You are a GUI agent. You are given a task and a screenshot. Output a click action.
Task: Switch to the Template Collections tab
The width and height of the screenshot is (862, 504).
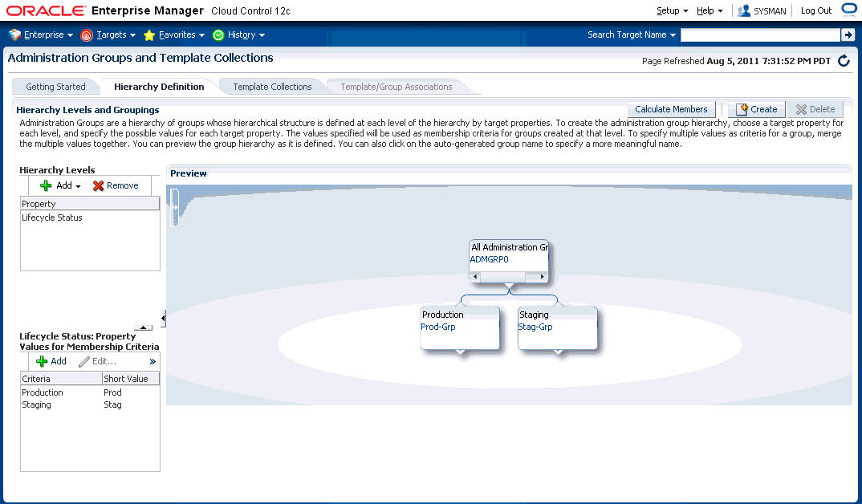click(272, 87)
